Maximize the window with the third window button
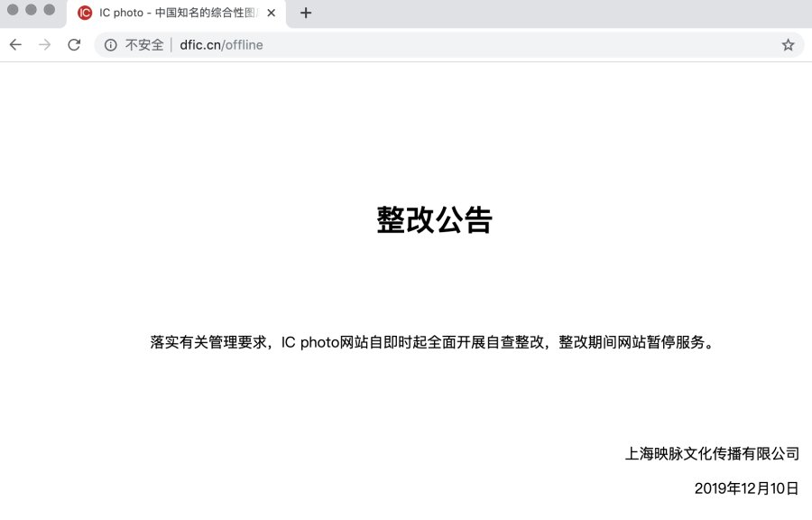 point(49,10)
